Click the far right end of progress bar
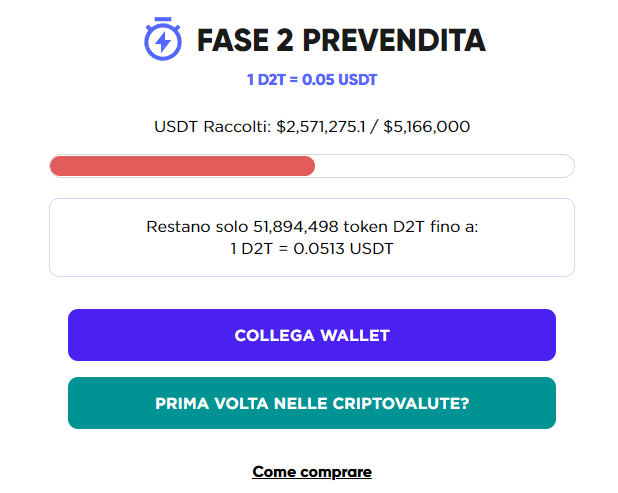Screen dimensions: 618x493 click(x=570, y=166)
